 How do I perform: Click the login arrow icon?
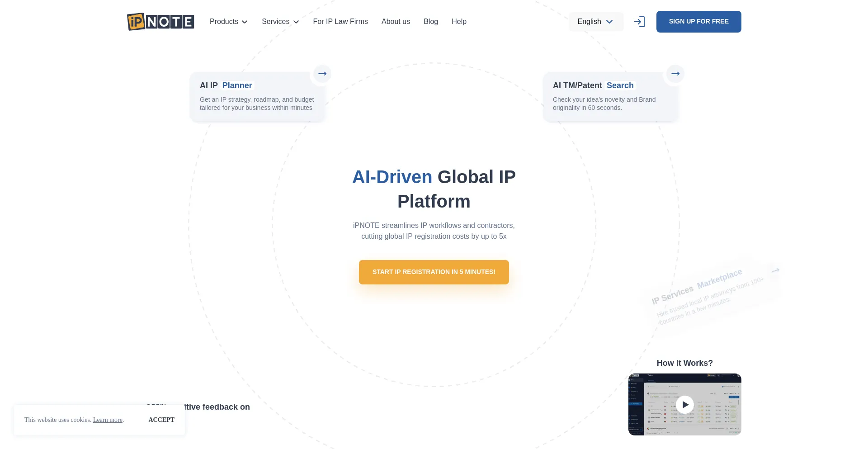point(639,22)
